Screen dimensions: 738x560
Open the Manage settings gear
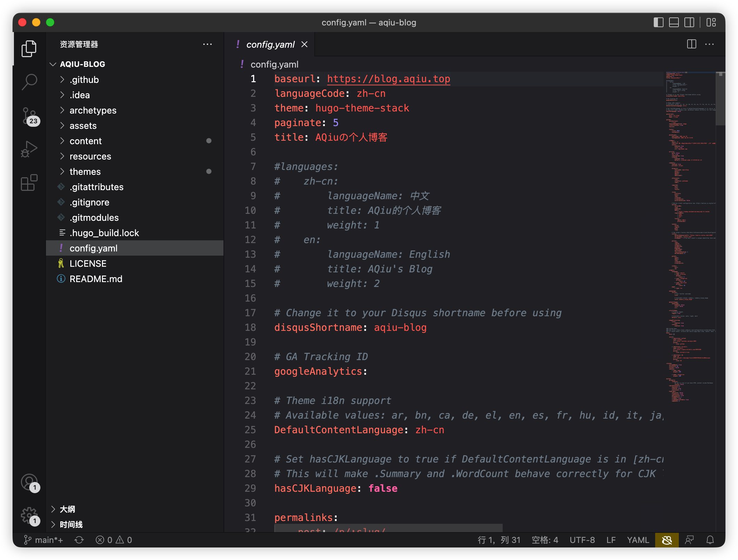(29, 516)
